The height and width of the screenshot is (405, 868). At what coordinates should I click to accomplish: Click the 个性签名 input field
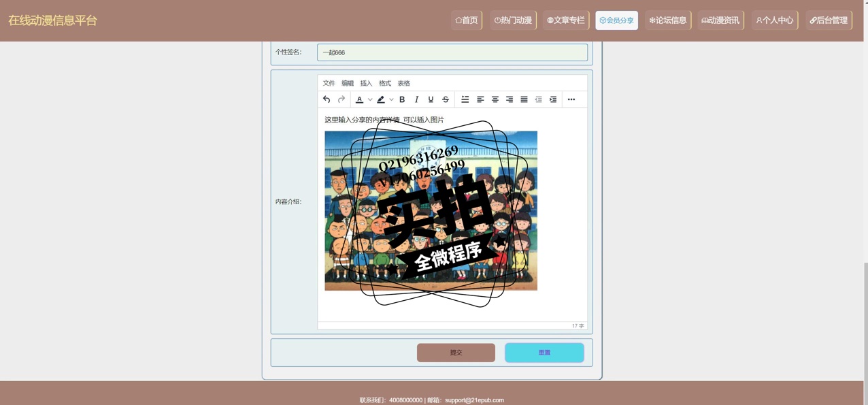point(452,52)
